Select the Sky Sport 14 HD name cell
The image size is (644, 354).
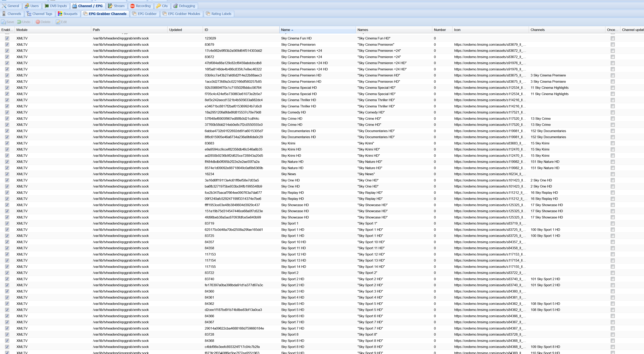tap(317, 267)
